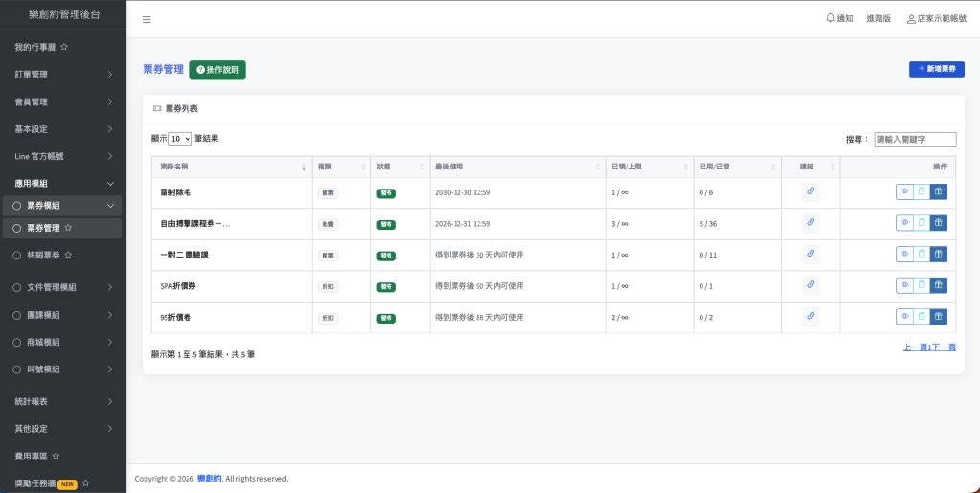Click the hamburger menu icon in header
This screenshot has height=493, width=980.
pos(146,20)
